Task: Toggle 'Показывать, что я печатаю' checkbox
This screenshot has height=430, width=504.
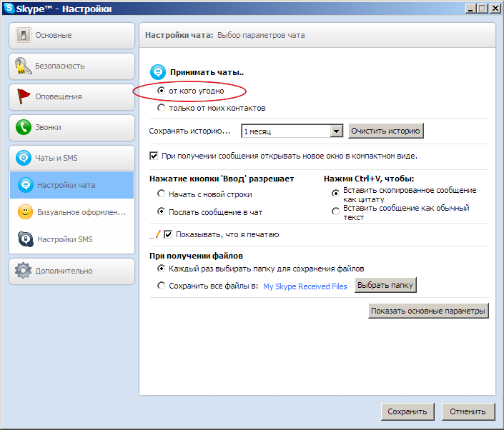Action: tap(168, 234)
